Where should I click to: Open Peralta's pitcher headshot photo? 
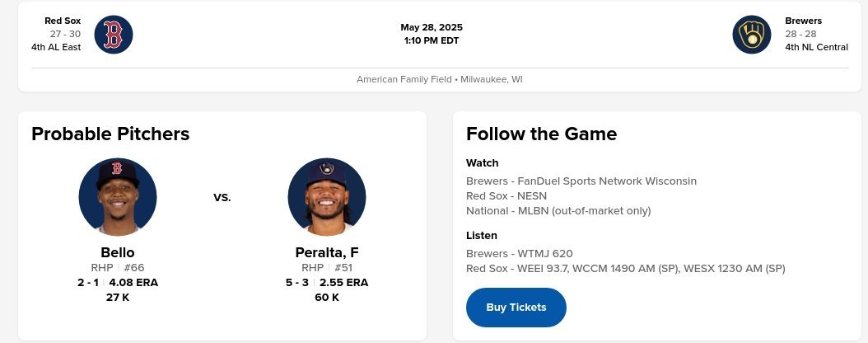point(327,197)
